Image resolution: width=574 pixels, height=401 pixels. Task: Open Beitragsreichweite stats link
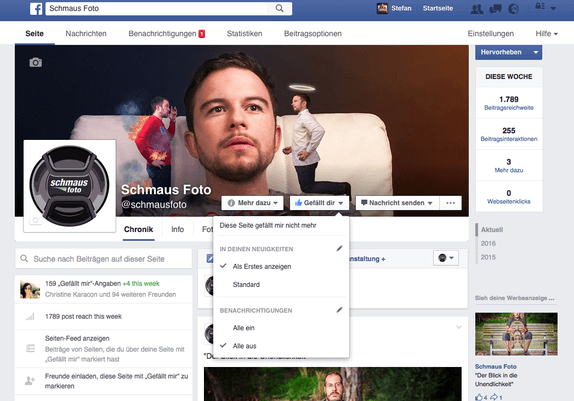509,108
